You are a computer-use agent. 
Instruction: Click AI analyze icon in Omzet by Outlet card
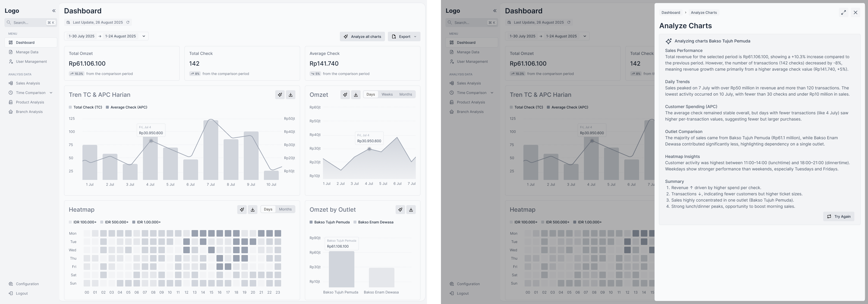[400, 210]
